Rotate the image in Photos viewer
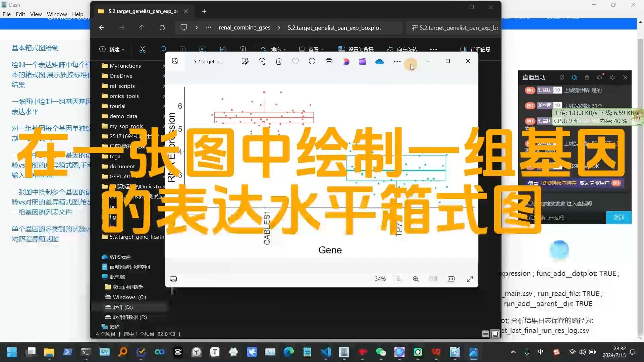Image resolution: width=644 pixels, height=362 pixels. pyautogui.click(x=262, y=61)
